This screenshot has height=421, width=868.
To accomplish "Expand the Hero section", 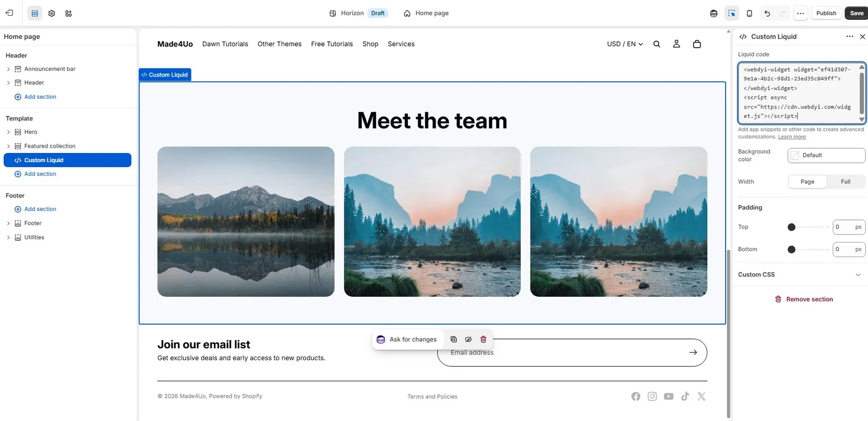I will (8, 132).
